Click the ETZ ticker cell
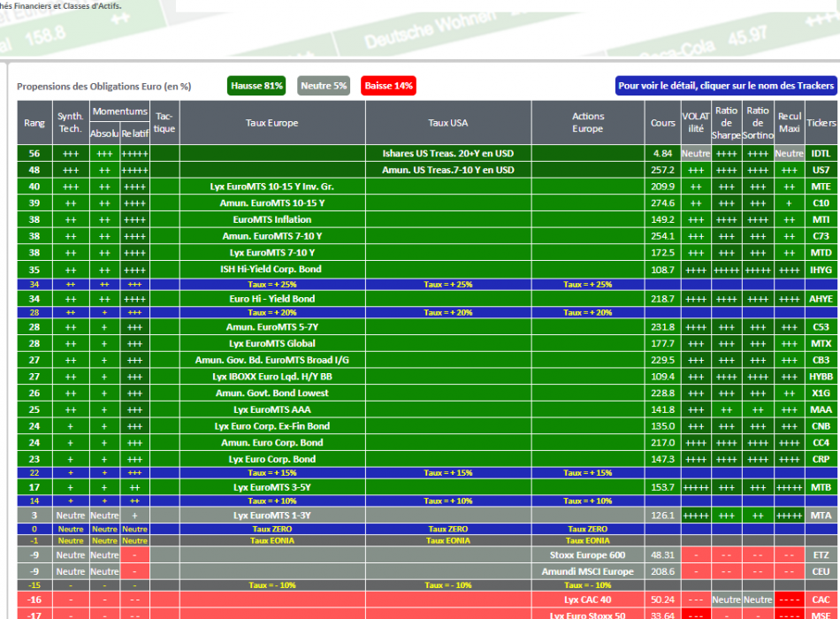 tap(821, 555)
